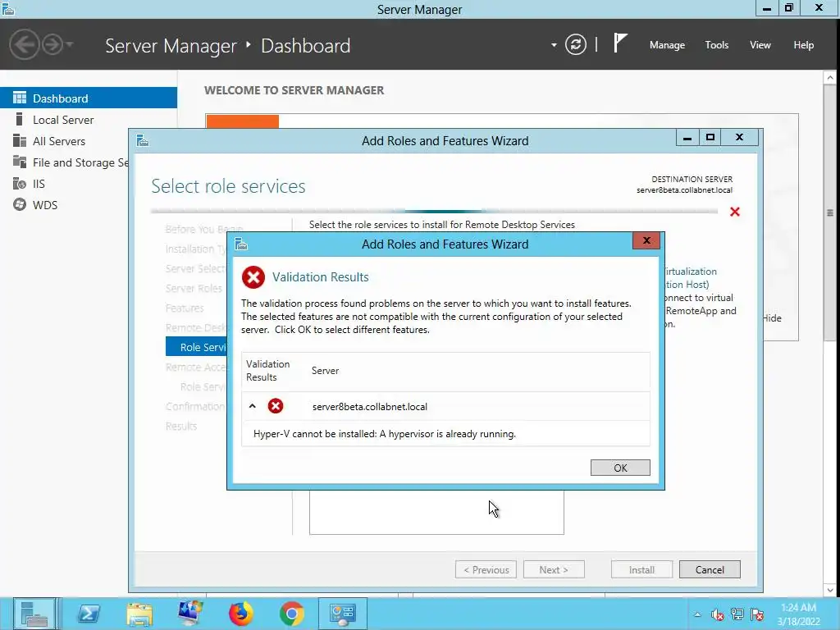840x630 pixels.
Task: Click the Refresh icon in the Server Manager header
Action: tap(575, 44)
